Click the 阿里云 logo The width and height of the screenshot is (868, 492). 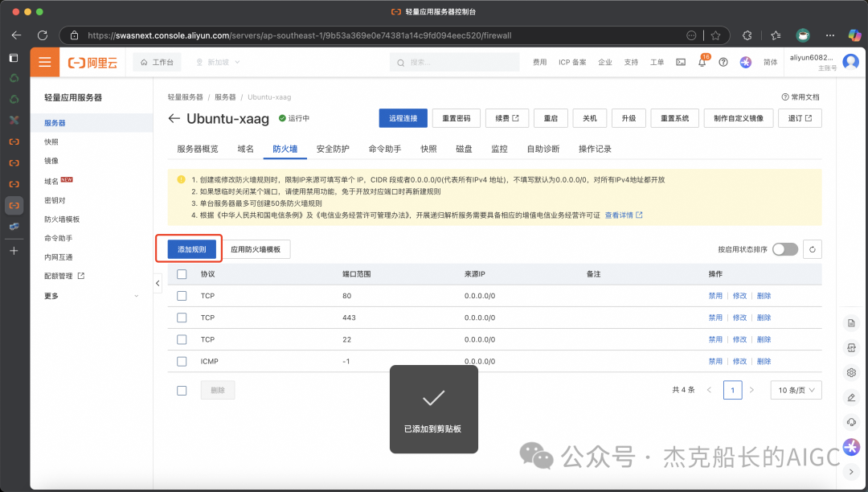click(93, 63)
